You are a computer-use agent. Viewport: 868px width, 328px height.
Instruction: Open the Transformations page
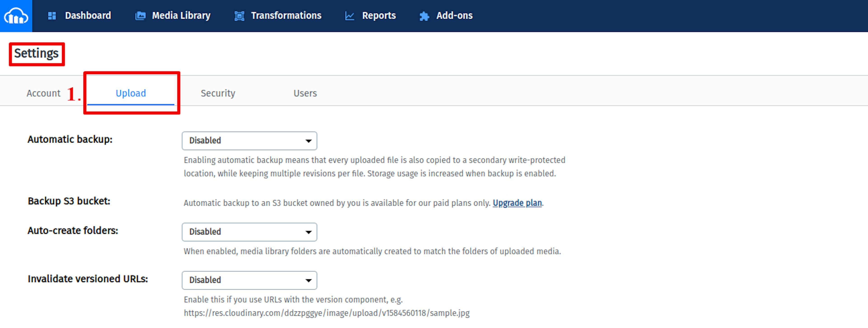[286, 16]
